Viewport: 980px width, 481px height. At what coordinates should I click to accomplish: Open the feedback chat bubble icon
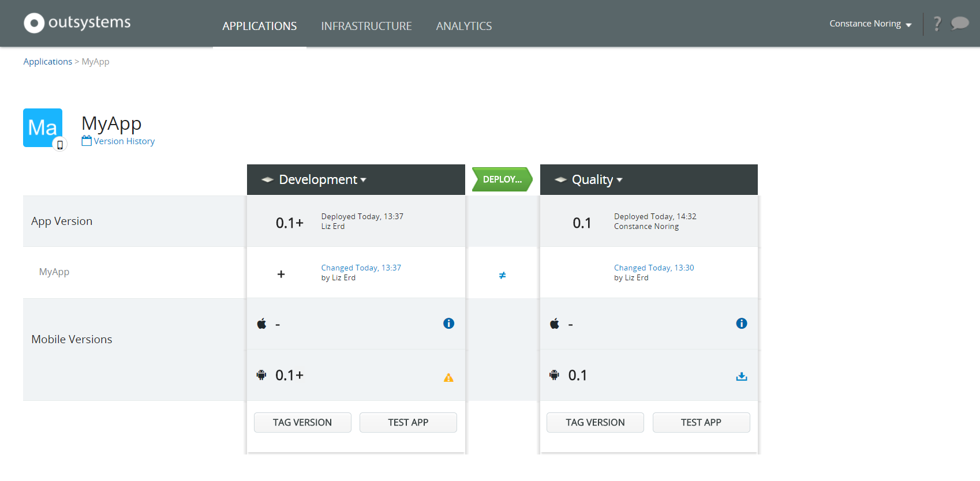coord(960,23)
